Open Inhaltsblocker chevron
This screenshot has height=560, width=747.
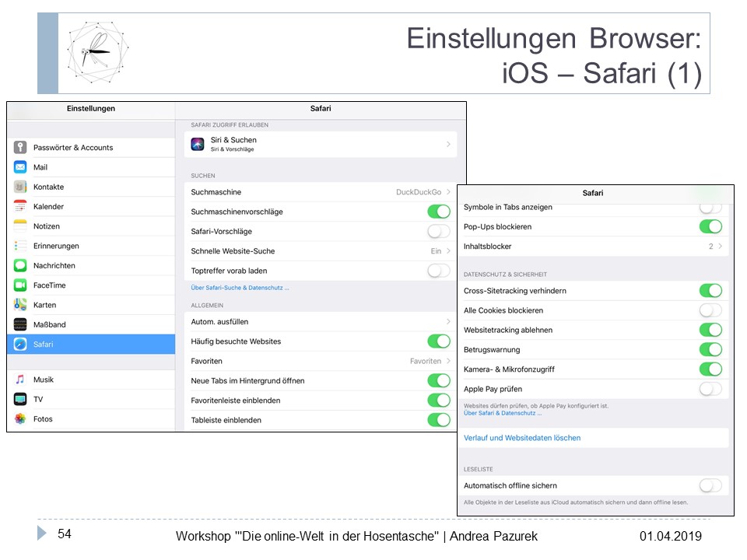[x=721, y=247]
